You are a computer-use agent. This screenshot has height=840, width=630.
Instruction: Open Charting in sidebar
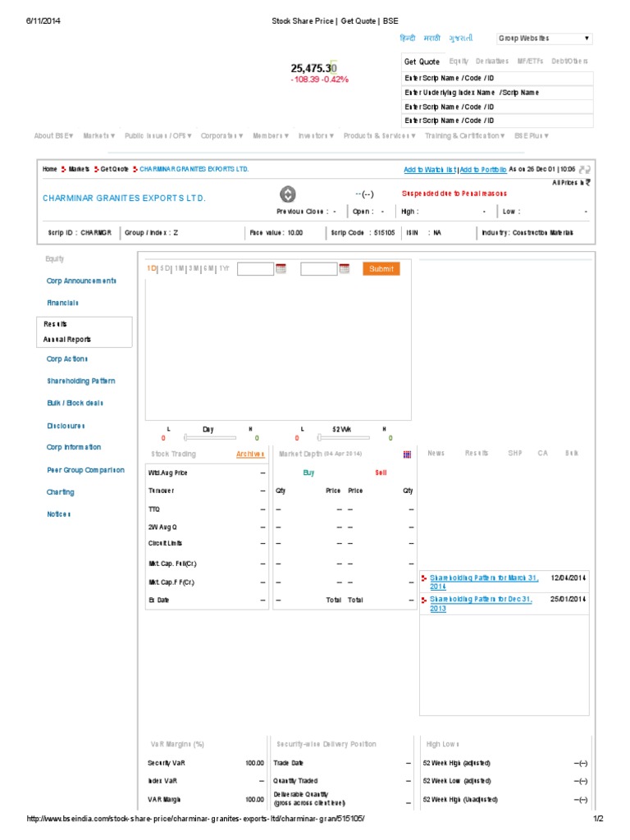(61, 492)
